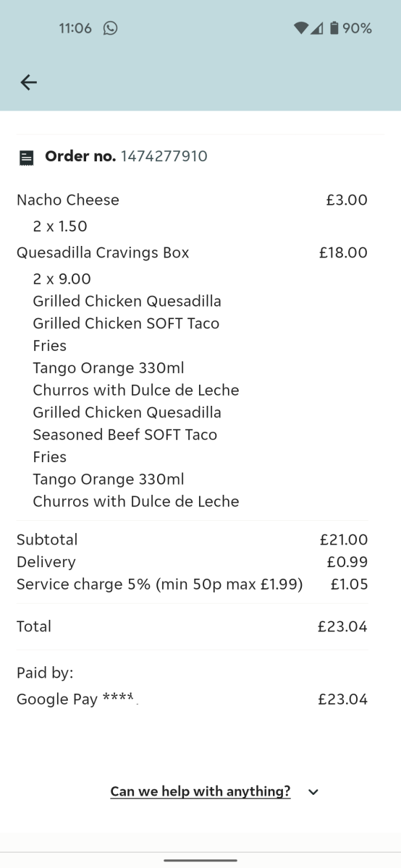Tap the mobile signal strength icon

click(x=317, y=28)
